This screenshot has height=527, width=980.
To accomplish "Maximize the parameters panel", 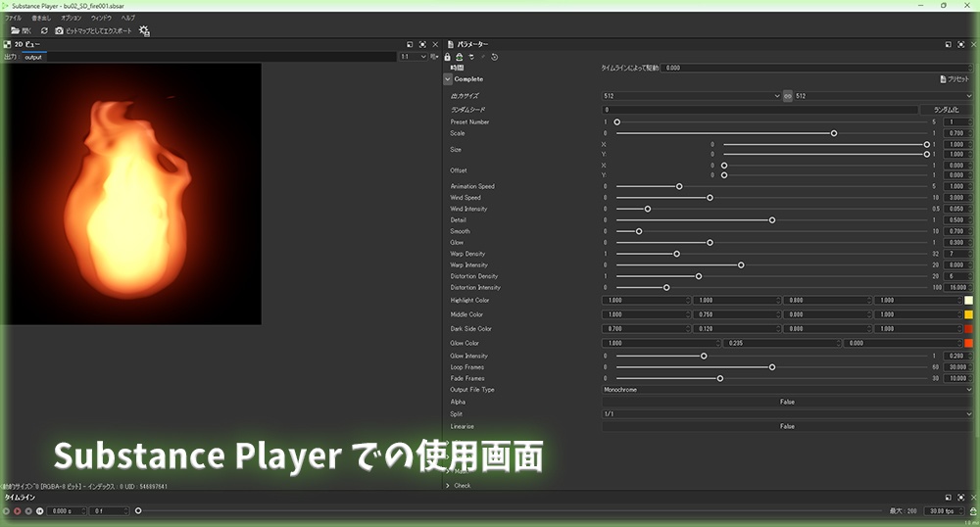I will [x=961, y=44].
